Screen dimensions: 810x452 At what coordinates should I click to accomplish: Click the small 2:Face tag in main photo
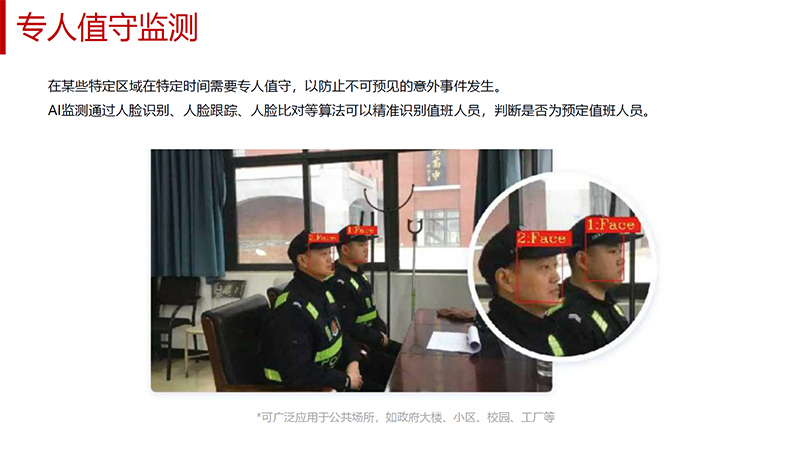tap(323, 238)
